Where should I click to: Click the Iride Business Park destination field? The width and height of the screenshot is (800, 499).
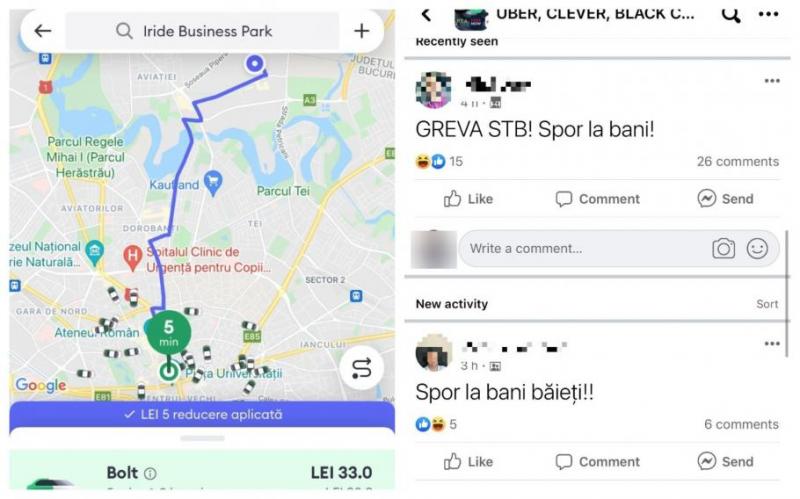point(202,31)
